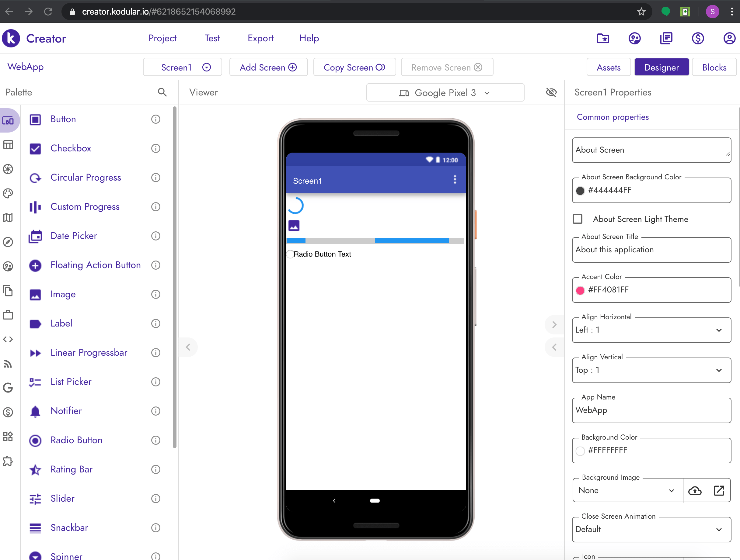Open the Assets panel
Viewport: 740px width, 560px height.
[x=609, y=67]
